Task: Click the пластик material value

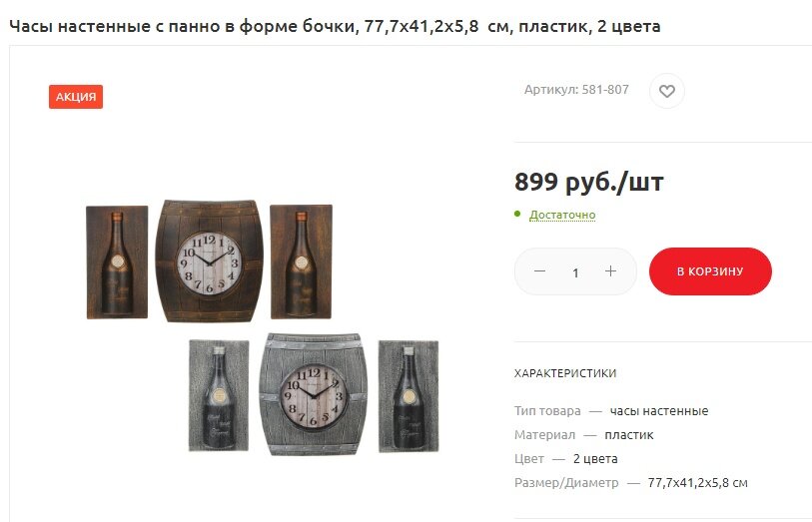Action: [628, 435]
